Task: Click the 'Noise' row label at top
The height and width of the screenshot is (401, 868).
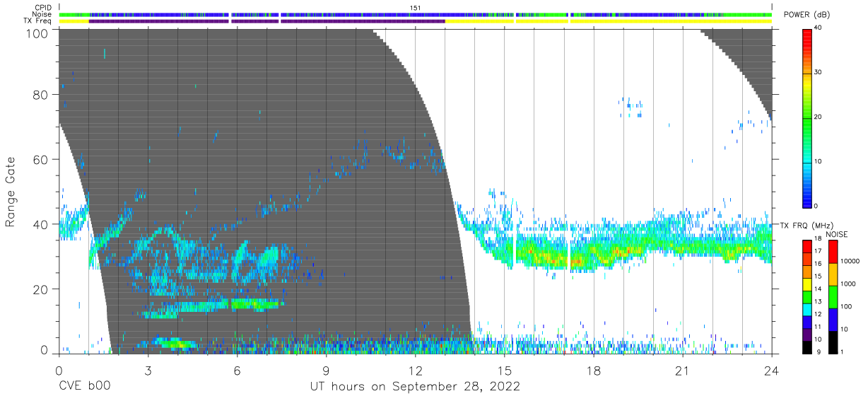Action: (43, 14)
